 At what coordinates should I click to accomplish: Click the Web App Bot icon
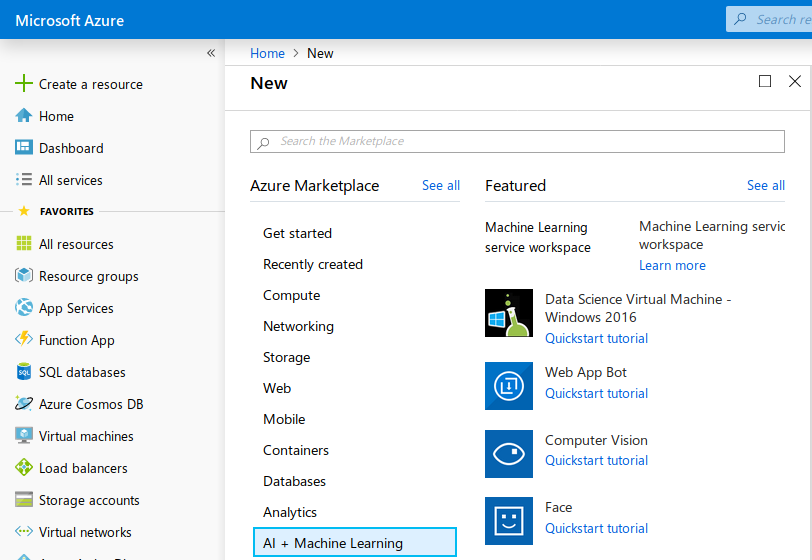pyautogui.click(x=509, y=386)
